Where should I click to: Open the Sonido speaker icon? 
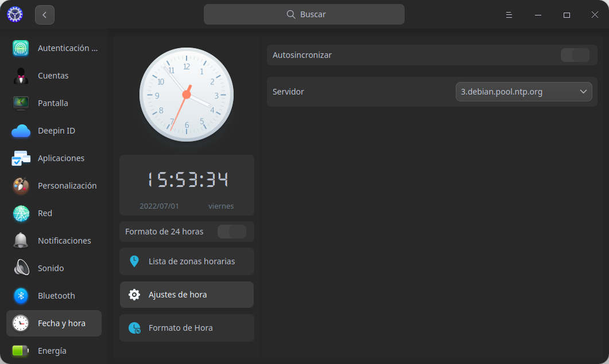(x=21, y=268)
